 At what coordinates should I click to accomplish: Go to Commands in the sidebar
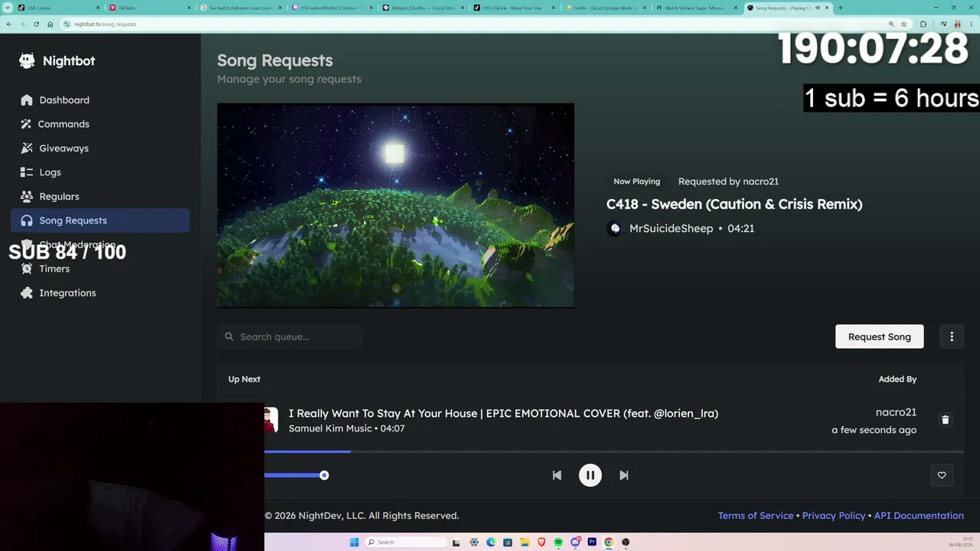100,124
